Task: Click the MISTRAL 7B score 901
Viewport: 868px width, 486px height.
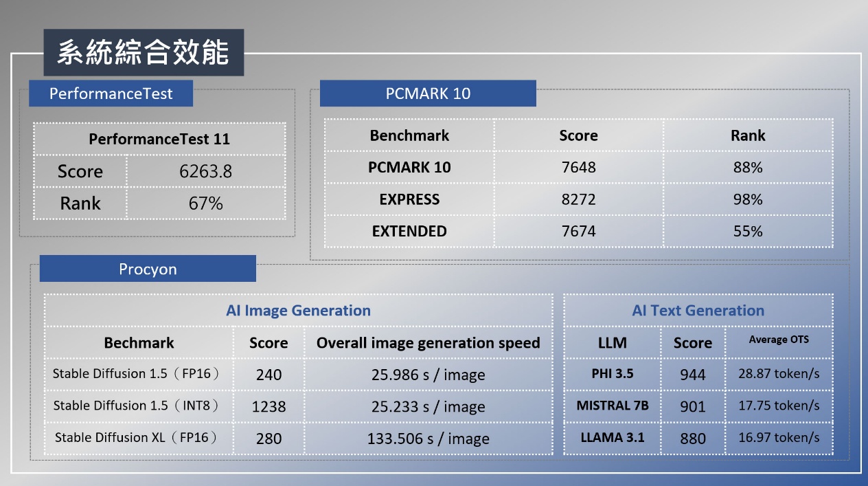Action: point(692,406)
